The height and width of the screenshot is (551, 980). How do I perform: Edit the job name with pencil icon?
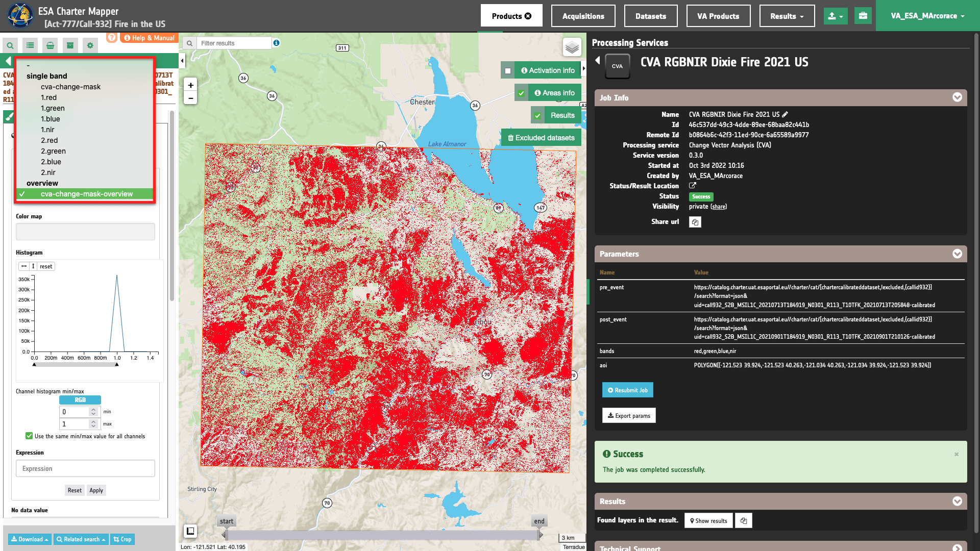coord(785,114)
